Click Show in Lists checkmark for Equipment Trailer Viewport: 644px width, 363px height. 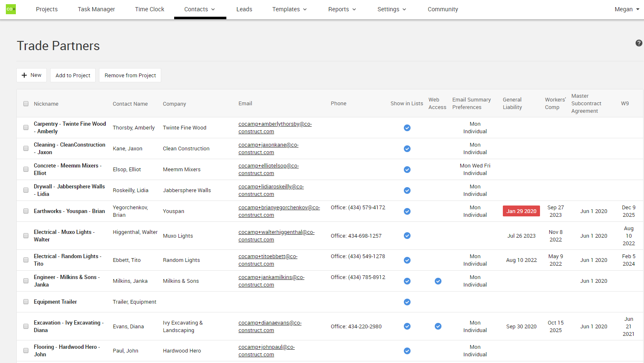407,302
